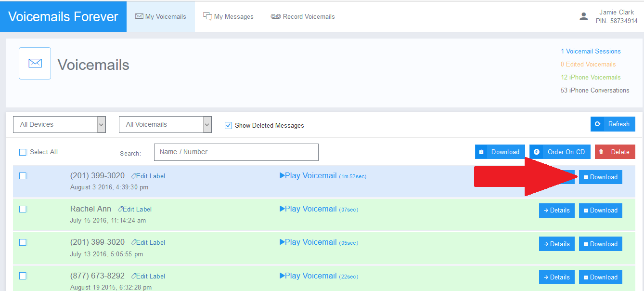Open the All Devices dropdown

(59, 124)
